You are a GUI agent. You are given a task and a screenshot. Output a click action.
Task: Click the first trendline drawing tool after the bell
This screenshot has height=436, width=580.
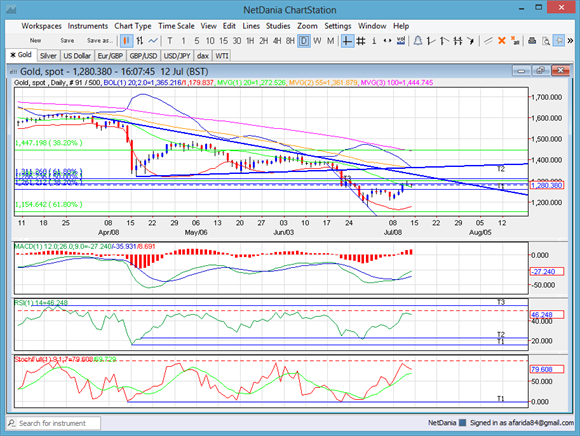[x=431, y=41]
